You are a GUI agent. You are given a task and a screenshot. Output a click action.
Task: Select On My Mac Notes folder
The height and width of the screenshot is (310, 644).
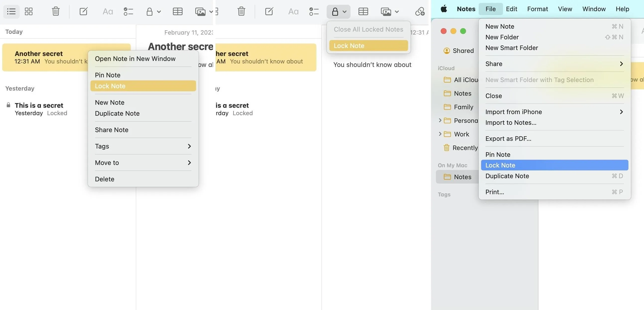tap(457, 177)
